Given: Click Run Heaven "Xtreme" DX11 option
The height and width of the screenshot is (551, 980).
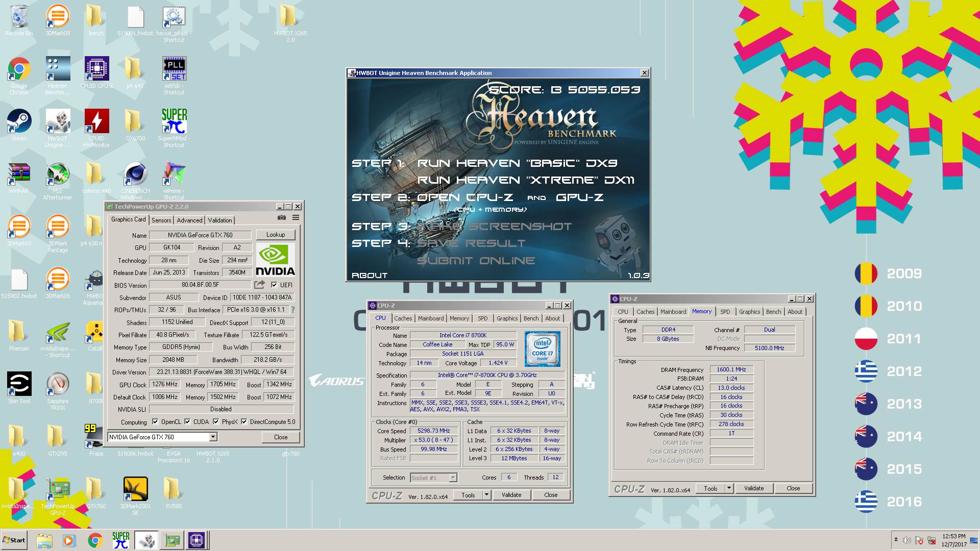Looking at the screenshot, I should [526, 180].
